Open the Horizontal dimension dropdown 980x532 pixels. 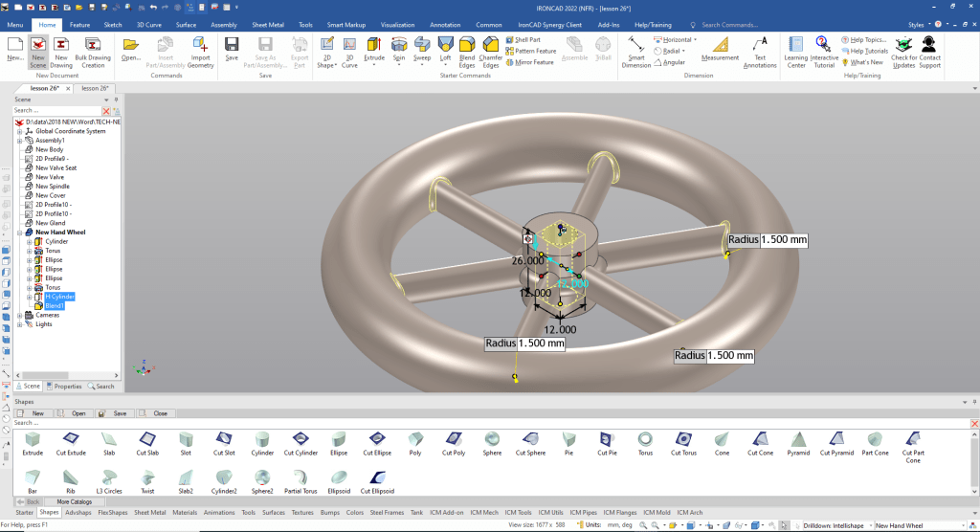click(695, 40)
